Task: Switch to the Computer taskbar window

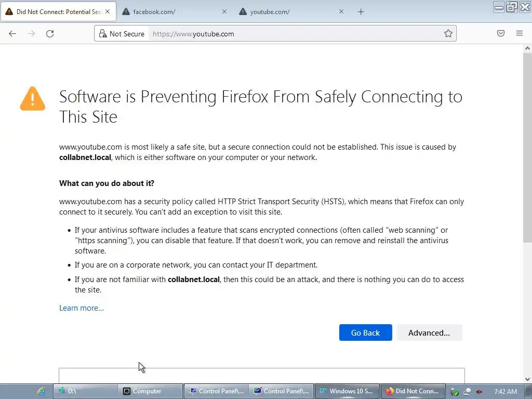Action: [150, 391]
